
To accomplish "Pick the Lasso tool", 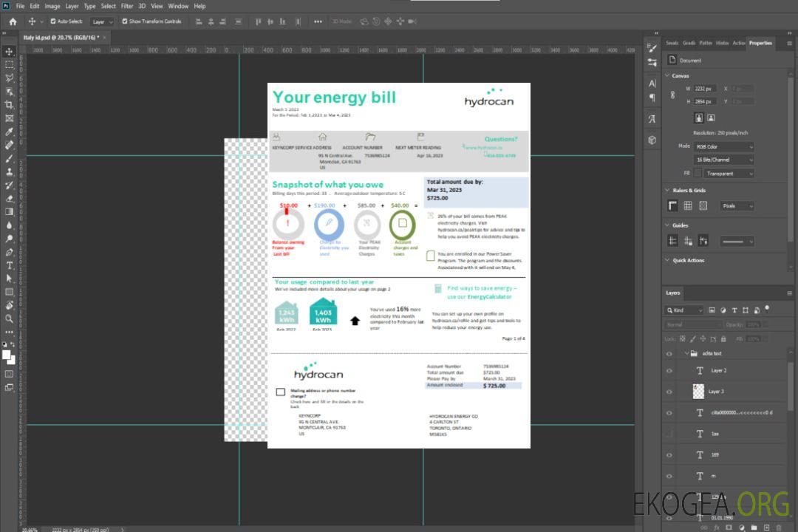I will [x=9, y=78].
